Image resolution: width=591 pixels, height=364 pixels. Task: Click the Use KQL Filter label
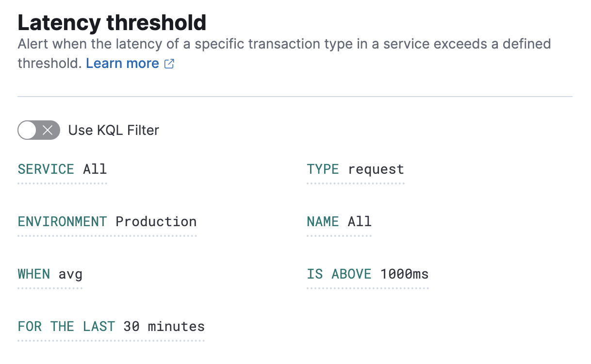pyautogui.click(x=114, y=130)
